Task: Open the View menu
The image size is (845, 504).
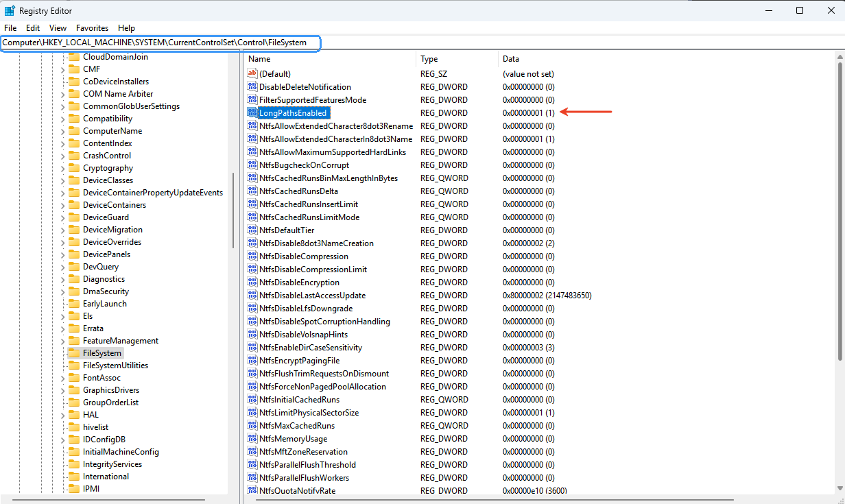Action: (x=58, y=28)
